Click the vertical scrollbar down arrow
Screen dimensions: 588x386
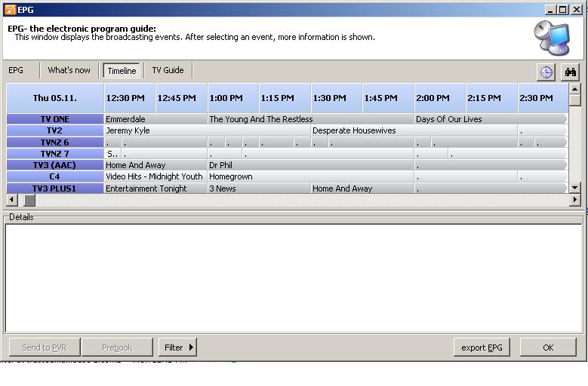(574, 188)
